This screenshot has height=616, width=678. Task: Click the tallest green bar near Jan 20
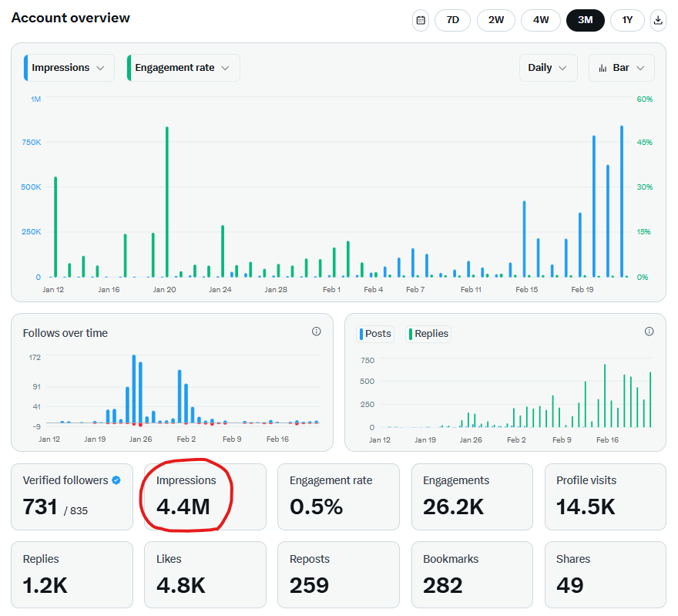(167, 200)
